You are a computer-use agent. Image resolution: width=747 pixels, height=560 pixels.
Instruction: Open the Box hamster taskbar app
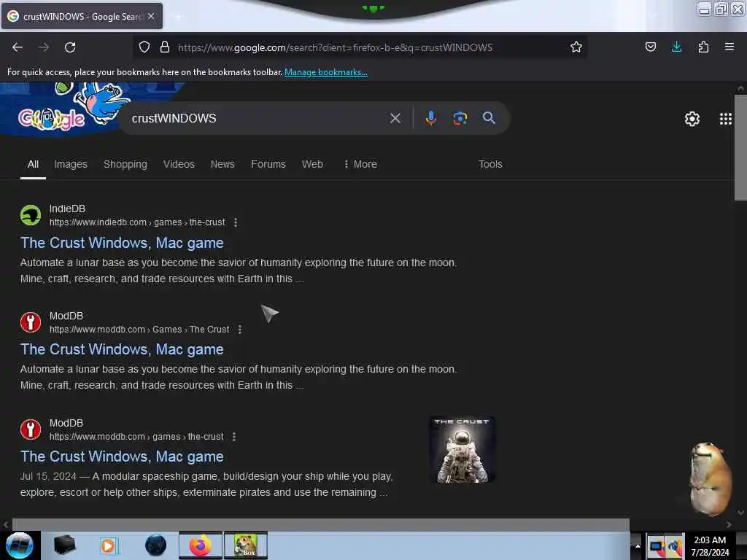point(246,545)
